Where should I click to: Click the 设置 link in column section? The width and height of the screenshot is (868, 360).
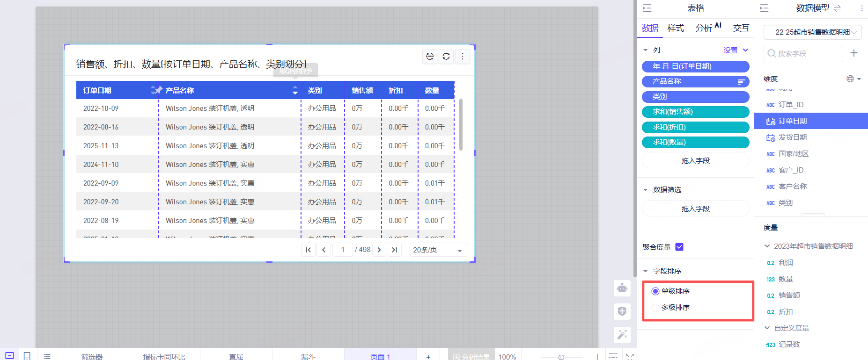pos(730,50)
